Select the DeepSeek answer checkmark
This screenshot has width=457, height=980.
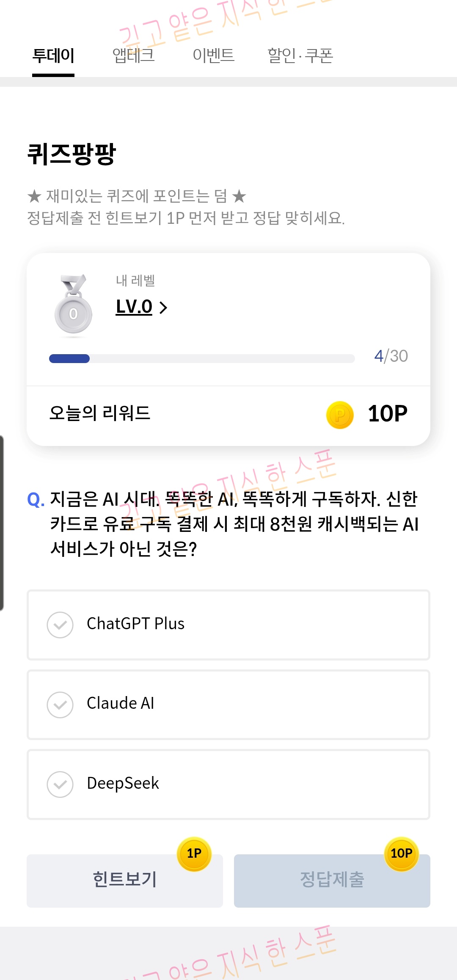(x=60, y=784)
